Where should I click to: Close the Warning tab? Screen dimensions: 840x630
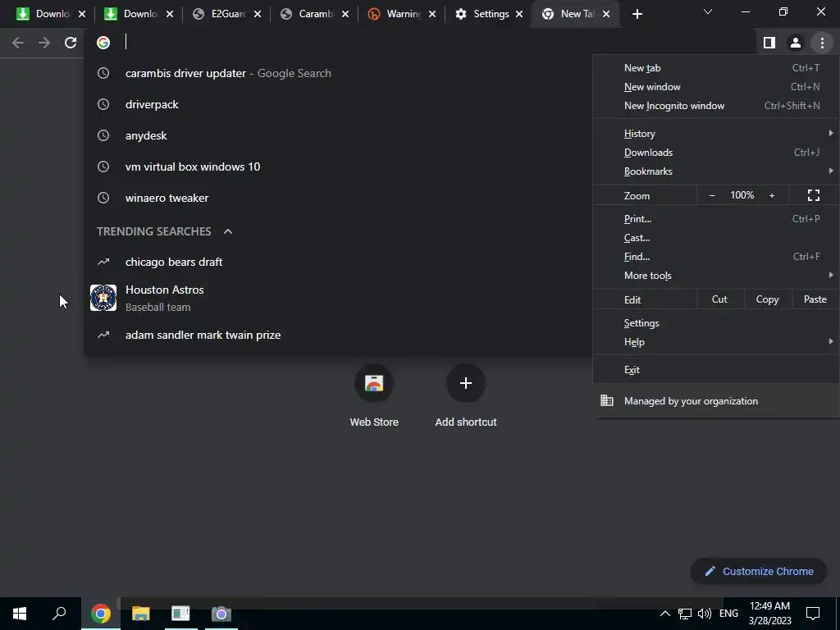pyautogui.click(x=432, y=15)
